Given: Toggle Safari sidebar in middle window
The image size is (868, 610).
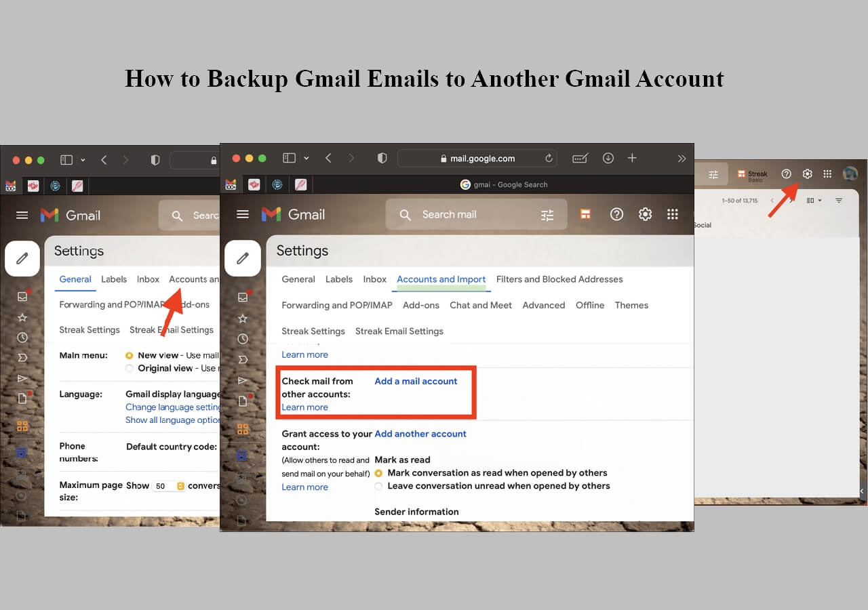Looking at the screenshot, I should 289,158.
